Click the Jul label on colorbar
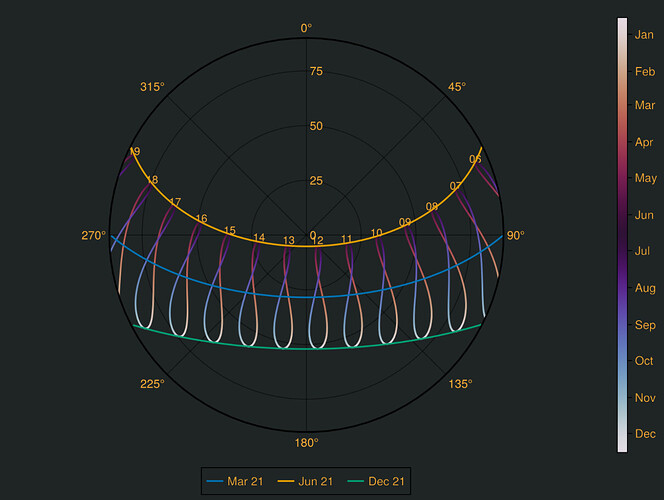Image resolution: width=664 pixels, height=500 pixels. [x=642, y=251]
